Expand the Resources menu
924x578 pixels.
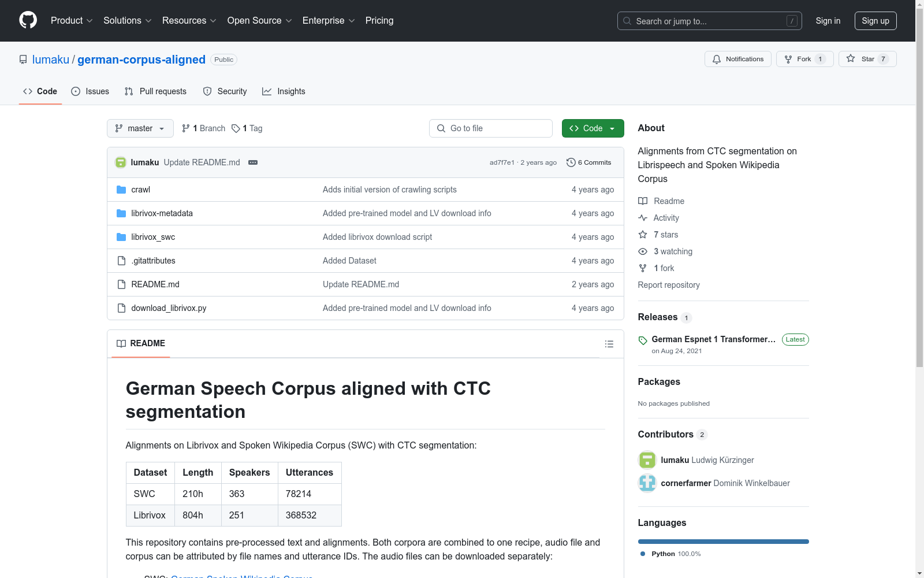[189, 21]
